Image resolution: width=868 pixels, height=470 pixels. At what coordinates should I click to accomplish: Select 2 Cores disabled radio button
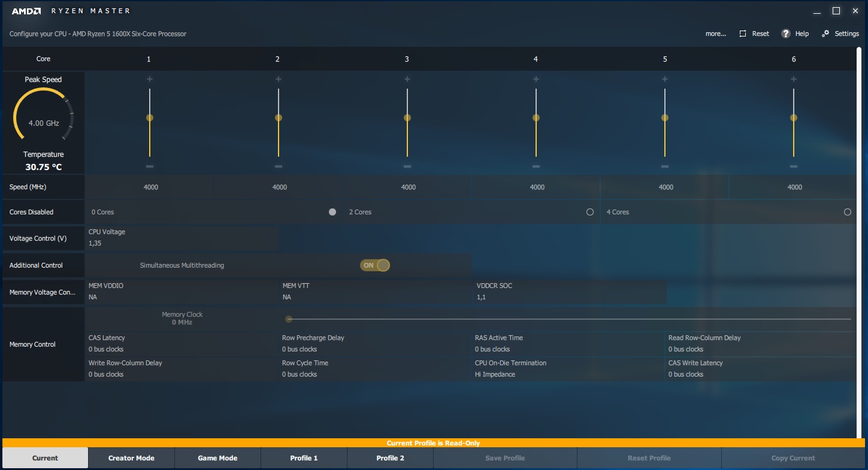tap(590, 212)
